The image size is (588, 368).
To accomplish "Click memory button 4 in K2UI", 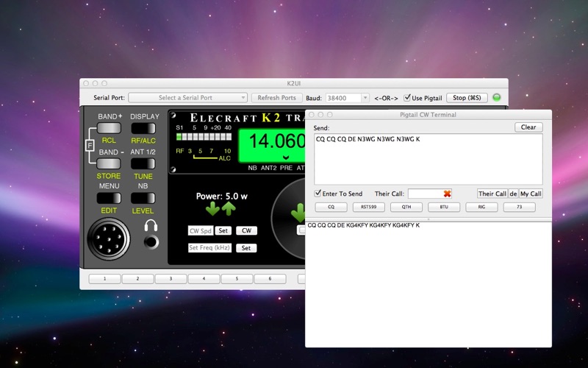I will tap(204, 279).
